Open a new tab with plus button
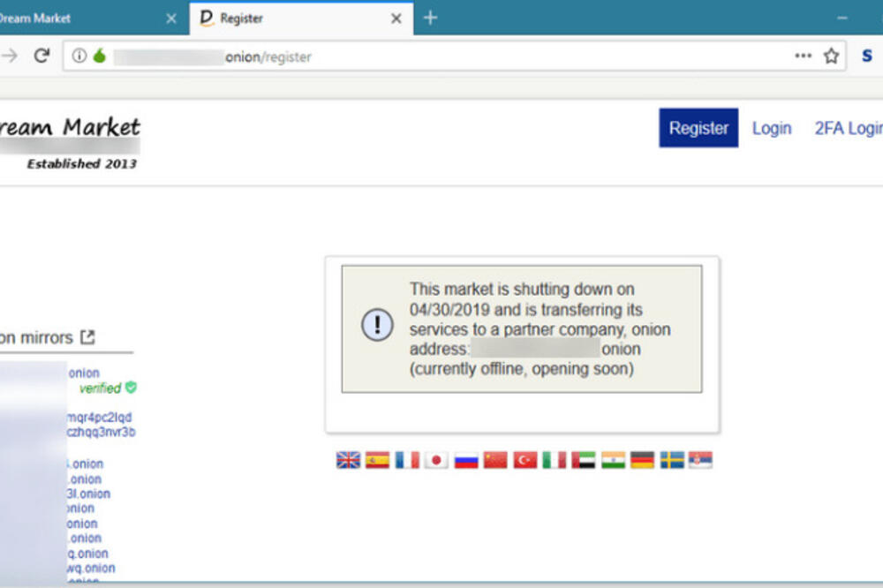This screenshot has height=588, width=883. 430,18
